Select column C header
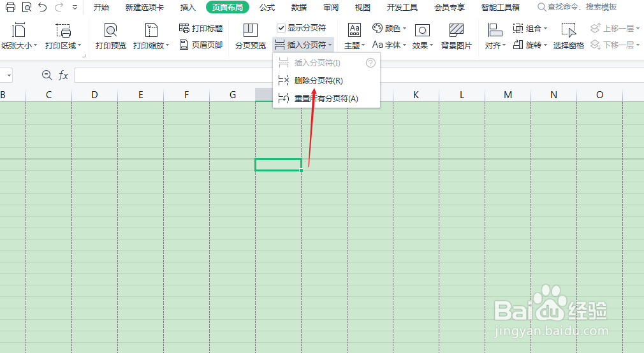The width and height of the screenshot is (644, 353). pos(49,95)
